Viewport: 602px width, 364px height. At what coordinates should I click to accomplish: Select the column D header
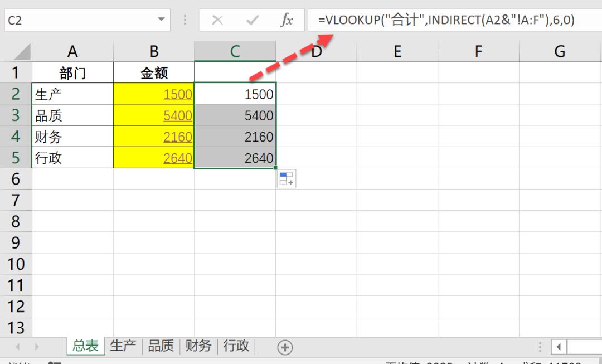[x=316, y=52]
